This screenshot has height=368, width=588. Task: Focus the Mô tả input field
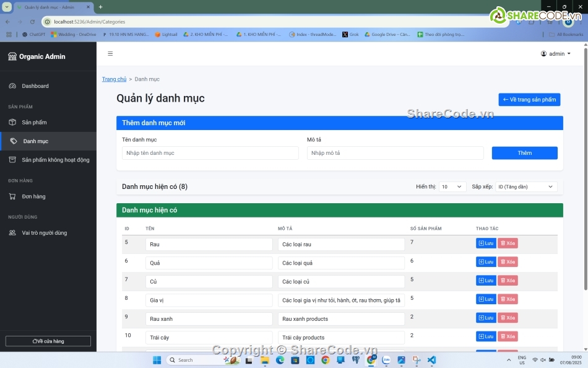pos(395,153)
